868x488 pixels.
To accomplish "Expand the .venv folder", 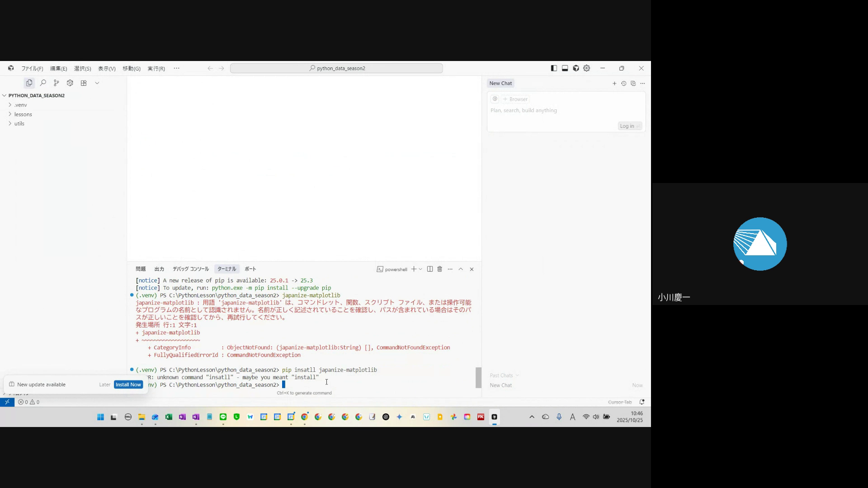I will [x=20, y=105].
